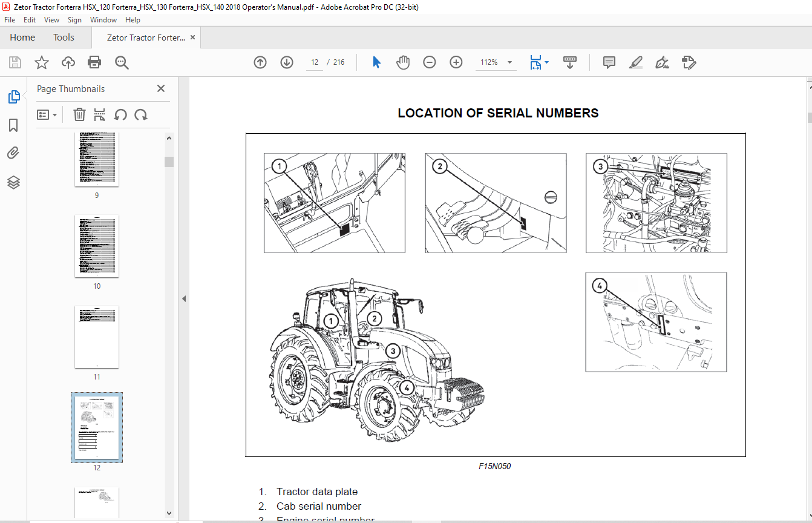Image resolution: width=812 pixels, height=523 pixels.
Task: Click the Save file icon
Action: coord(15,62)
